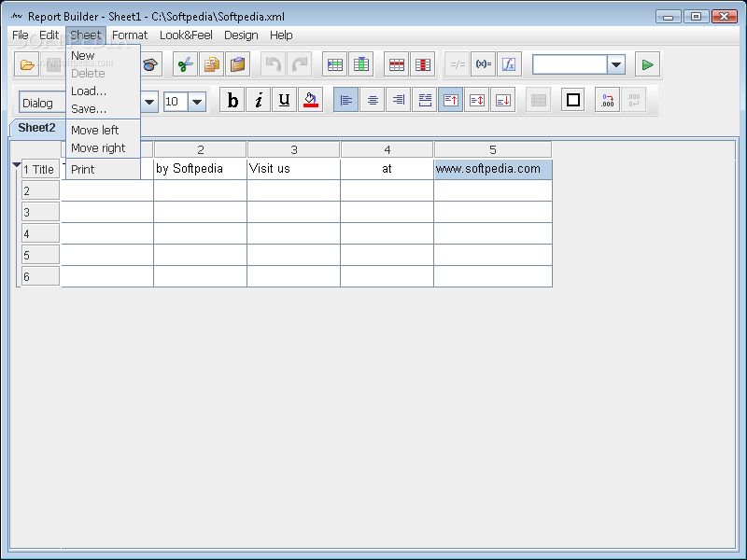Select column 5 header
Viewport: 747px width, 560px height.
(x=493, y=150)
